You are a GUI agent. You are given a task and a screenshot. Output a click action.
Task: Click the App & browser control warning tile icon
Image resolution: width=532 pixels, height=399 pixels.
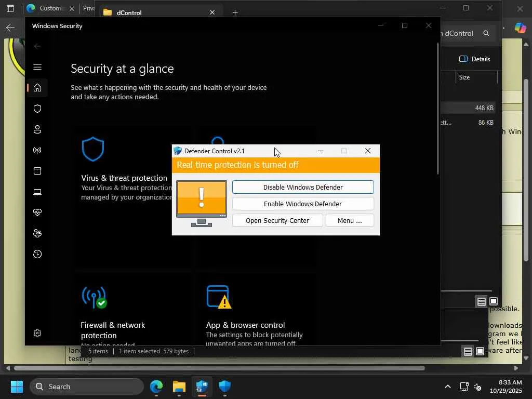[219, 297]
